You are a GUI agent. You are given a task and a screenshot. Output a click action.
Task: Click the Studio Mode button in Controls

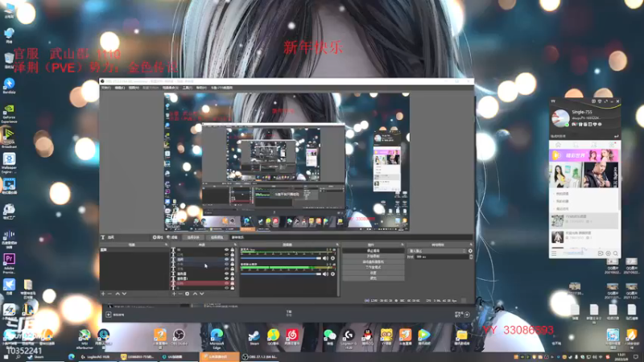(373, 267)
